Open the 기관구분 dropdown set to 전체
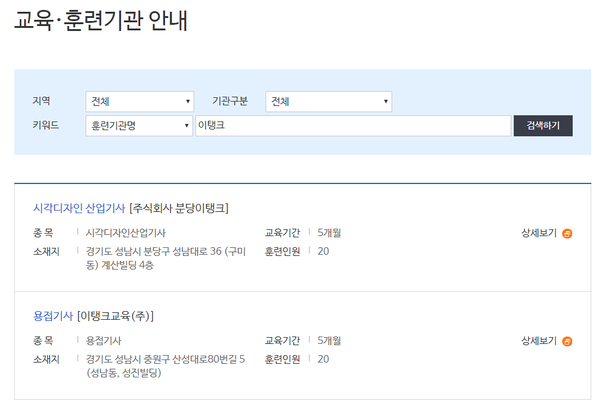The width and height of the screenshot is (600, 409). pyautogui.click(x=328, y=101)
